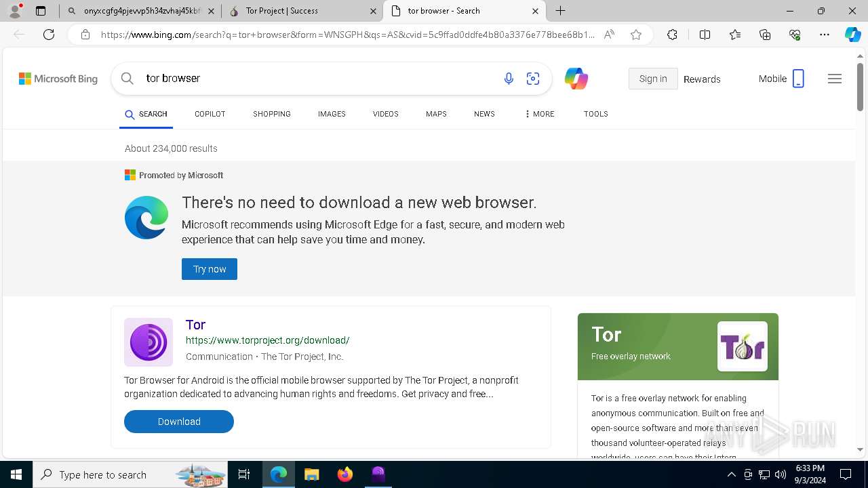868x488 pixels.
Task: Launch Firefox from the taskbar
Action: [x=345, y=474]
